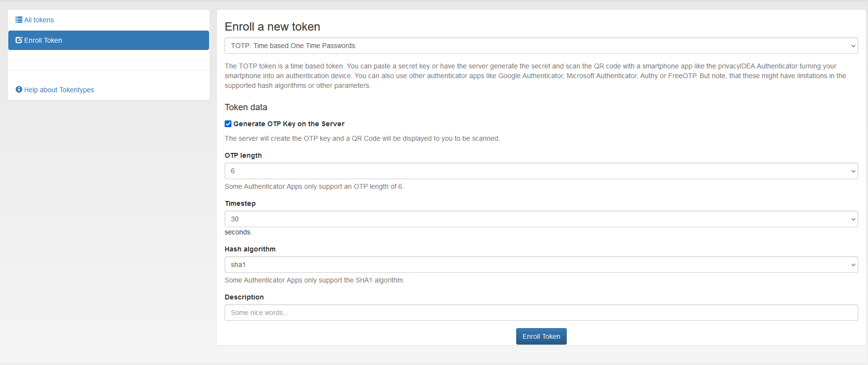This screenshot has width=868, height=365.
Task: Click the chevron arrow on the token type selector
Action: tap(853, 46)
